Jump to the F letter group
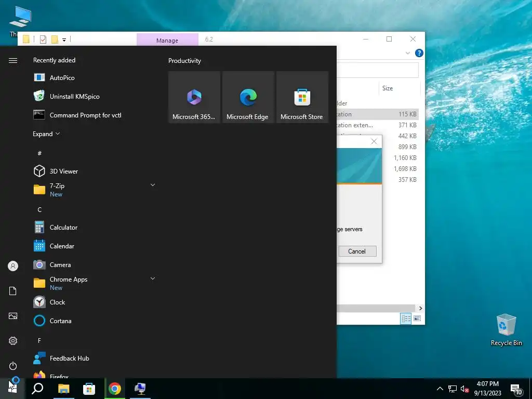This screenshot has width=532, height=399. [39, 340]
